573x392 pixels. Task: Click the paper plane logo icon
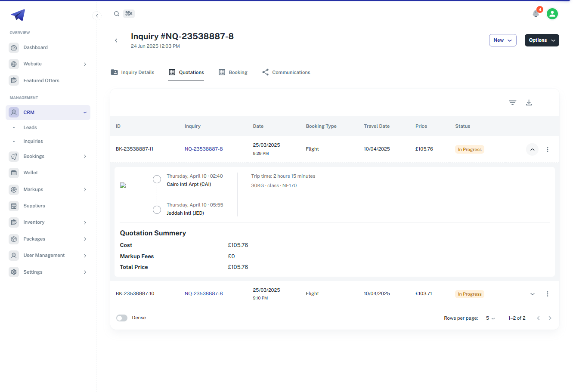coord(18,15)
